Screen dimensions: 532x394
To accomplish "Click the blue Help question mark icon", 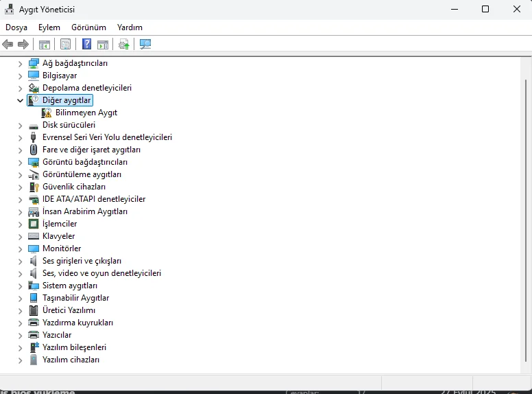I will [87, 44].
